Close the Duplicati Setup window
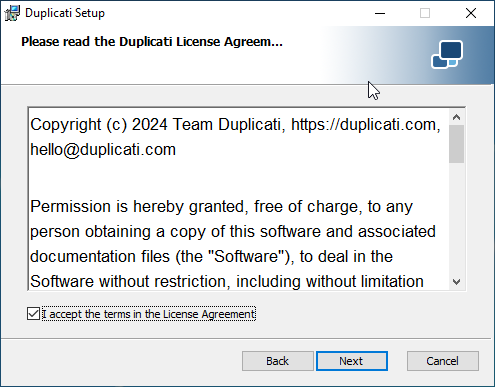Viewport: 495px width, 387px height. point(471,13)
